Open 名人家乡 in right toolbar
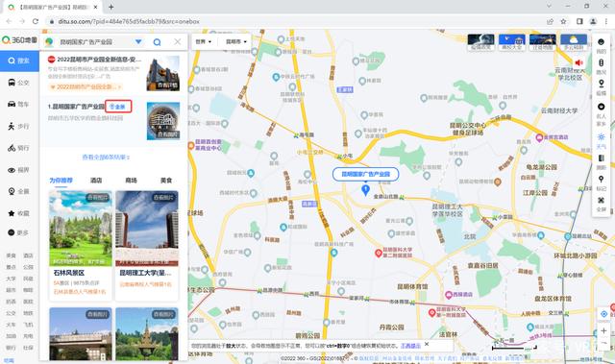Viewport: 615px width, 364px height. (601, 114)
